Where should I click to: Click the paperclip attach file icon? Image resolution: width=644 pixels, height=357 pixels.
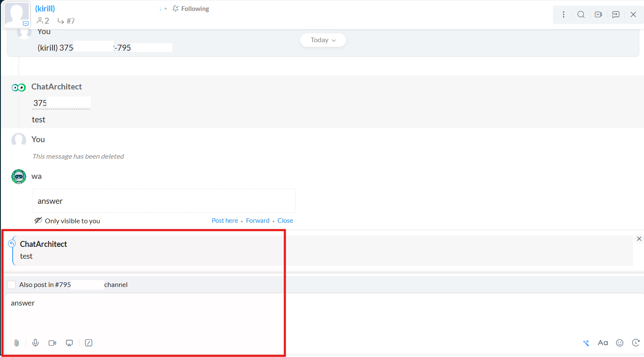[16, 343]
